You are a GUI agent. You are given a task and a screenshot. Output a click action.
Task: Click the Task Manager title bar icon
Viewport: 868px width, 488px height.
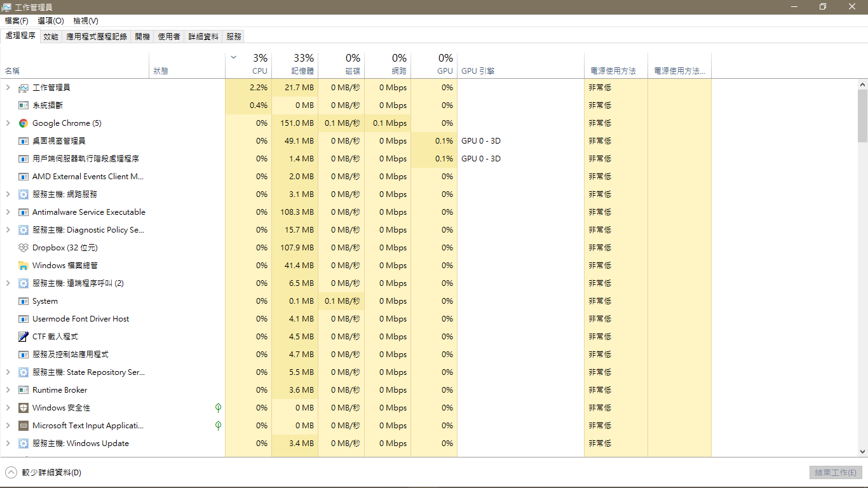(6, 7)
